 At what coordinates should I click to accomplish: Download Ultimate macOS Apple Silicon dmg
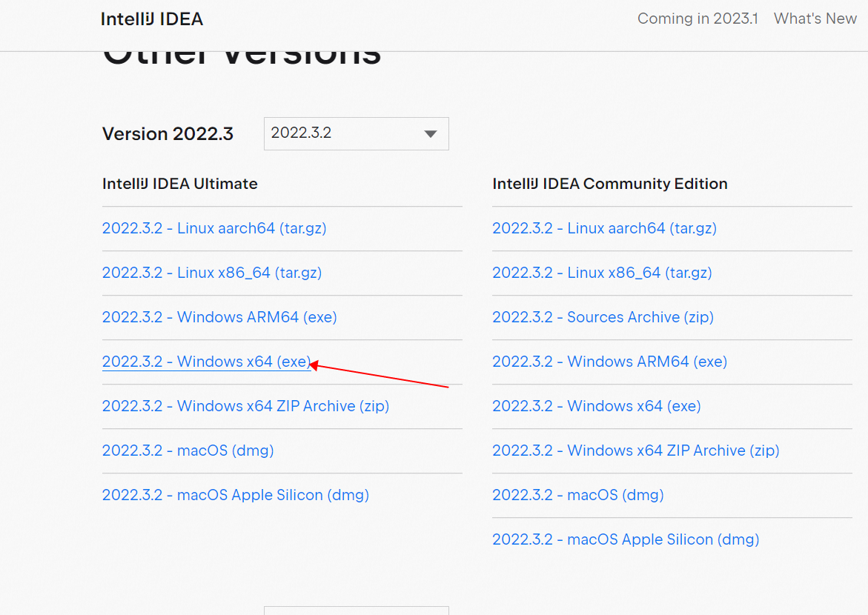[x=236, y=495]
